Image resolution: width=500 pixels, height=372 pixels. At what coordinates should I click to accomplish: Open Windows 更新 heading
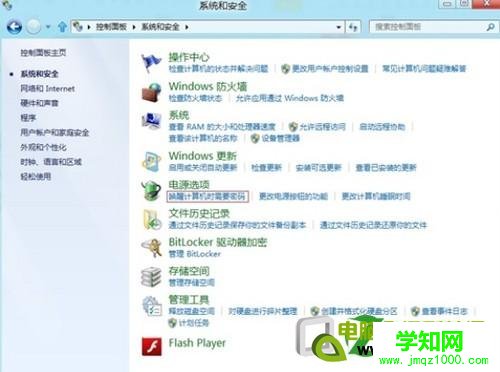(x=203, y=156)
